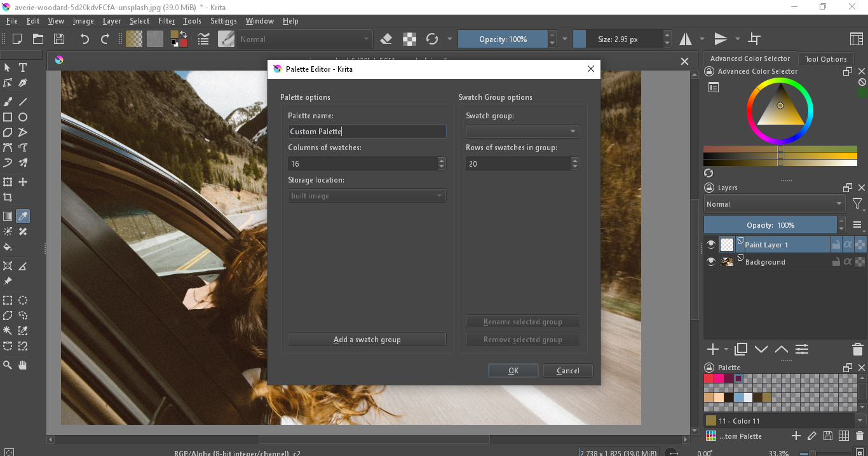Screen dimensions: 868x456
Task: Open the Settings menu
Action: (224, 21)
